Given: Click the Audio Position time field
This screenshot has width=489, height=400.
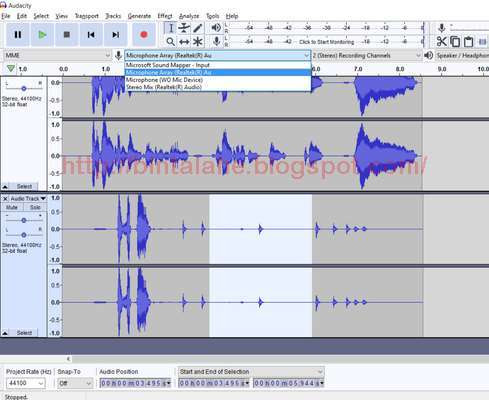Looking at the screenshot, I should point(135,383).
